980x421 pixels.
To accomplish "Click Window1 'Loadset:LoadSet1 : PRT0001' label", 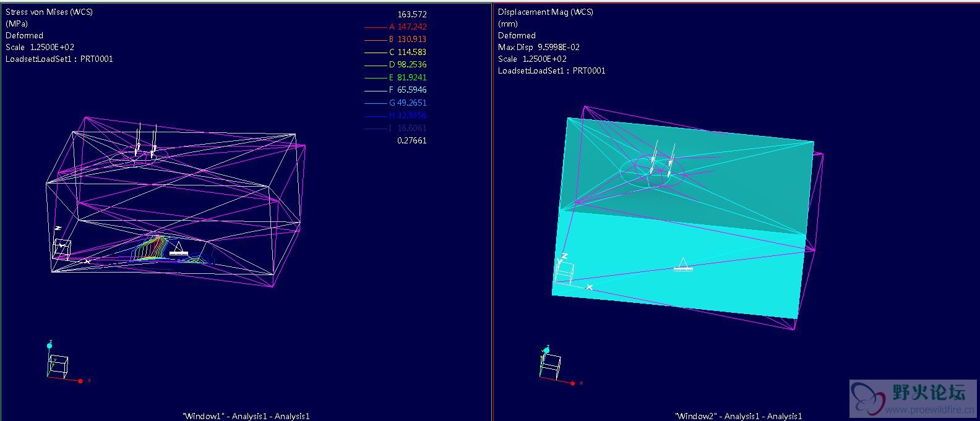I will pyautogui.click(x=59, y=59).
